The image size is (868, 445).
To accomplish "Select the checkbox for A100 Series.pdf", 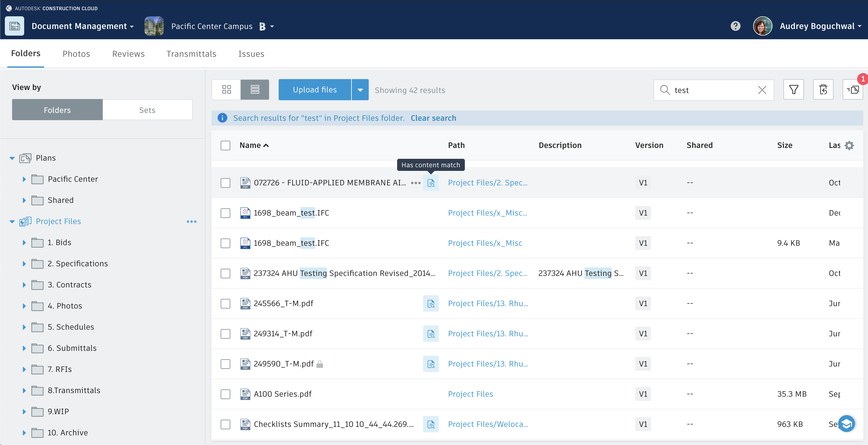I will coord(225,394).
